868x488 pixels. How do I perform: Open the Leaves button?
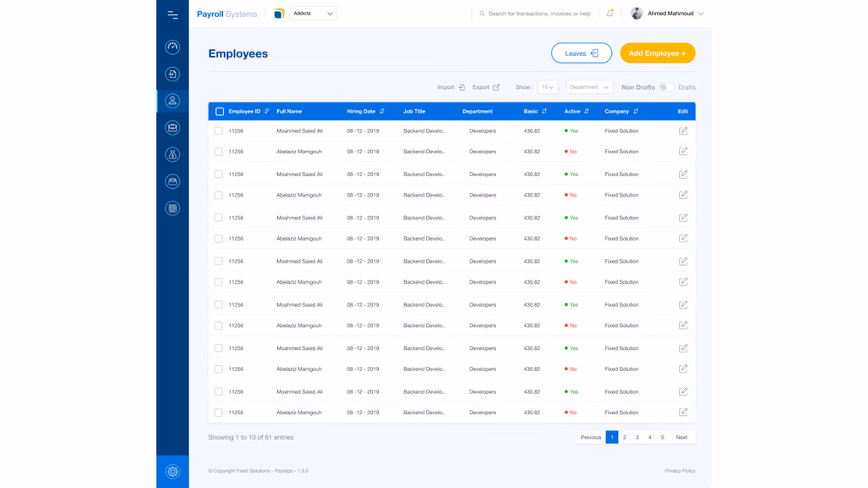[581, 53]
